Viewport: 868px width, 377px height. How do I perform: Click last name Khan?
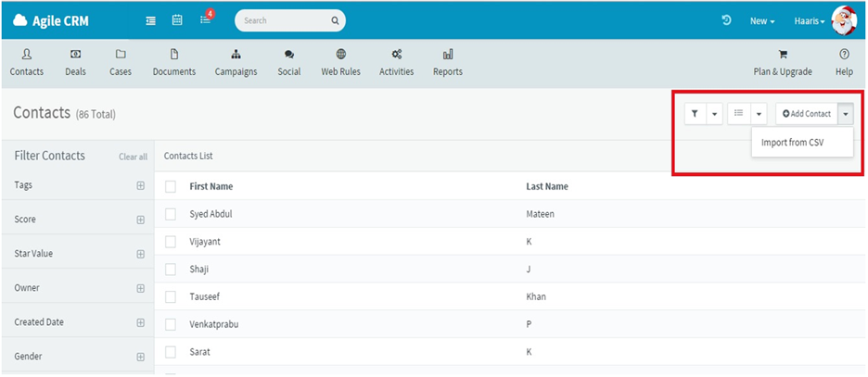tap(536, 296)
